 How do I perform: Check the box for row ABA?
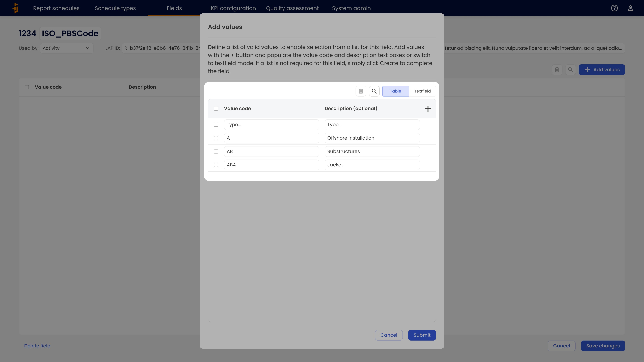coord(216,165)
